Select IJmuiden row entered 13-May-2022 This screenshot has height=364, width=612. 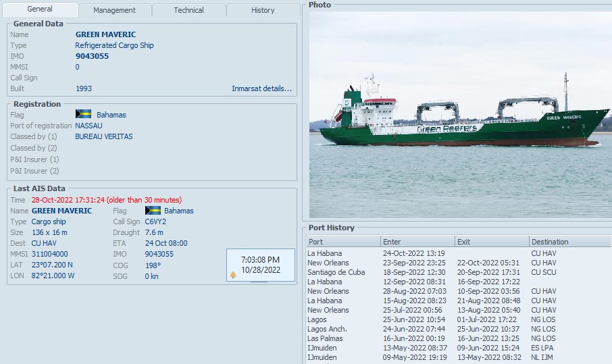[x=459, y=348]
